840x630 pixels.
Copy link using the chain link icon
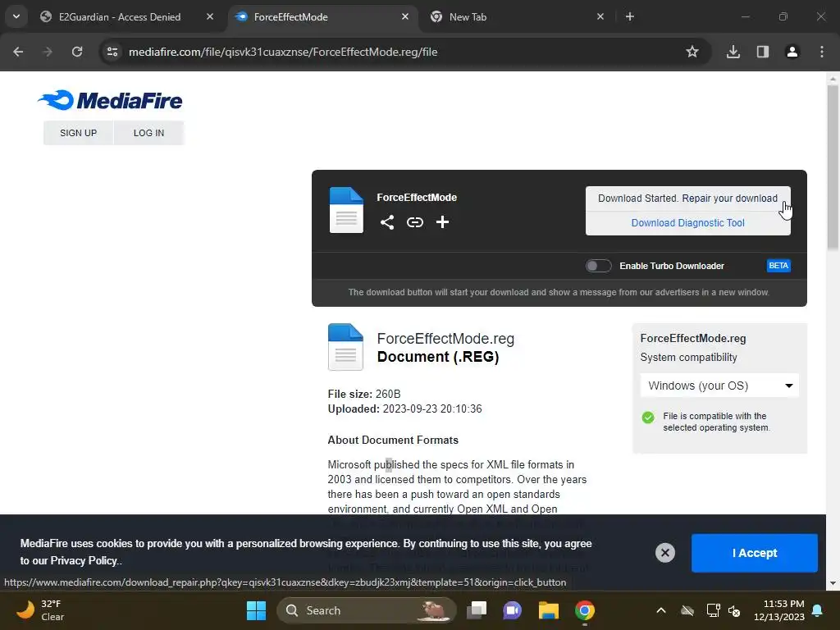click(x=414, y=222)
